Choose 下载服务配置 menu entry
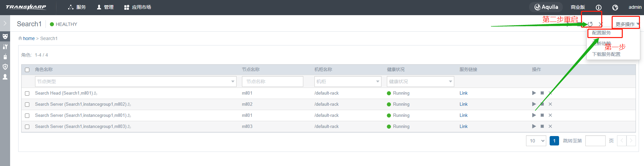 (606, 54)
